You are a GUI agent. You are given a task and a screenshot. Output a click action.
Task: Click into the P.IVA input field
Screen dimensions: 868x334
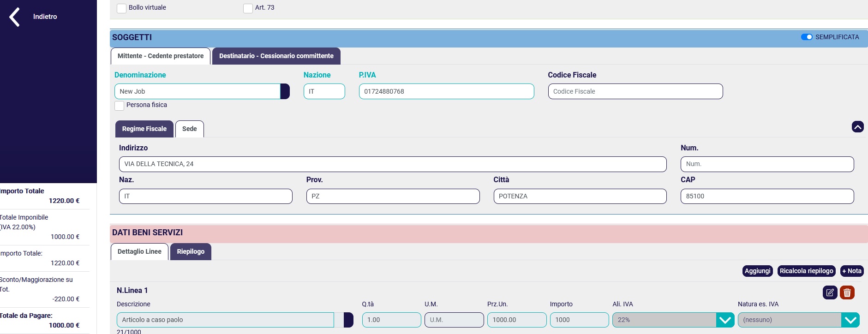446,91
